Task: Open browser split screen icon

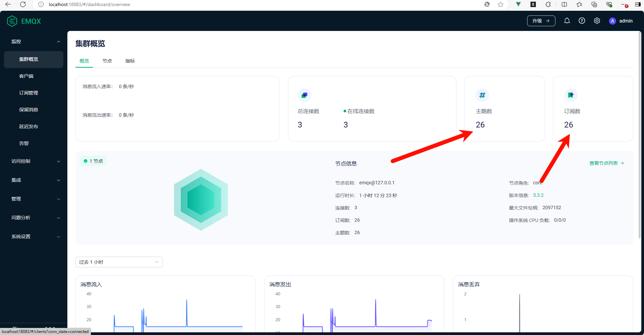Action: 565,4
